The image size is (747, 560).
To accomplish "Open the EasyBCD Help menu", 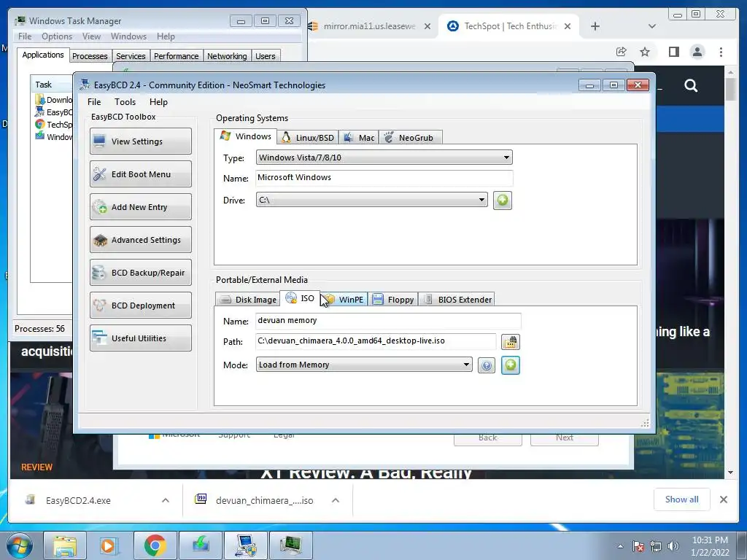I will pyautogui.click(x=158, y=102).
